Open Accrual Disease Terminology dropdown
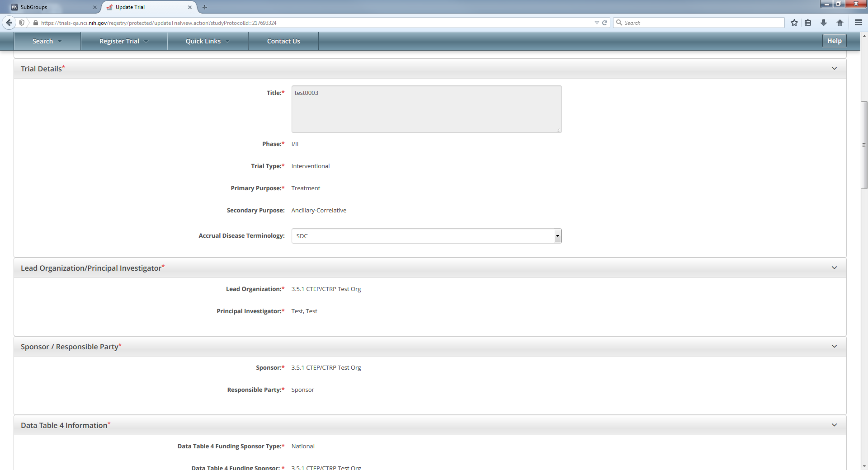The height and width of the screenshot is (470, 868). (557, 236)
